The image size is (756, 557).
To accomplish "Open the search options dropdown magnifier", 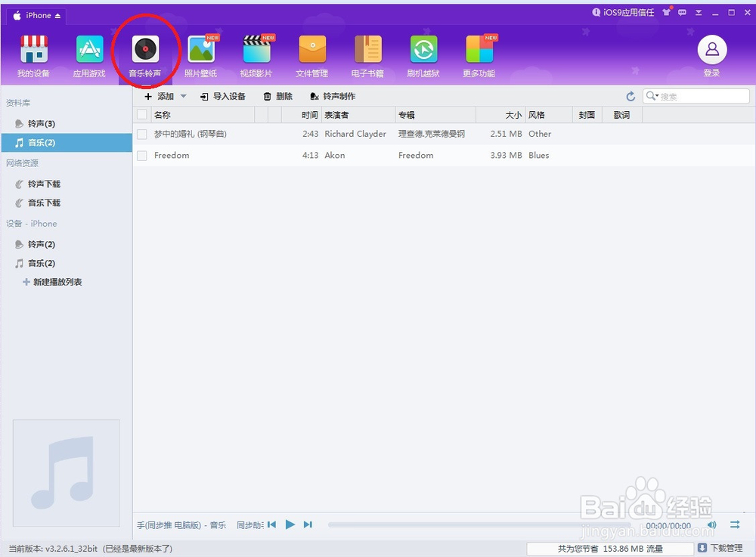I will point(653,96).
